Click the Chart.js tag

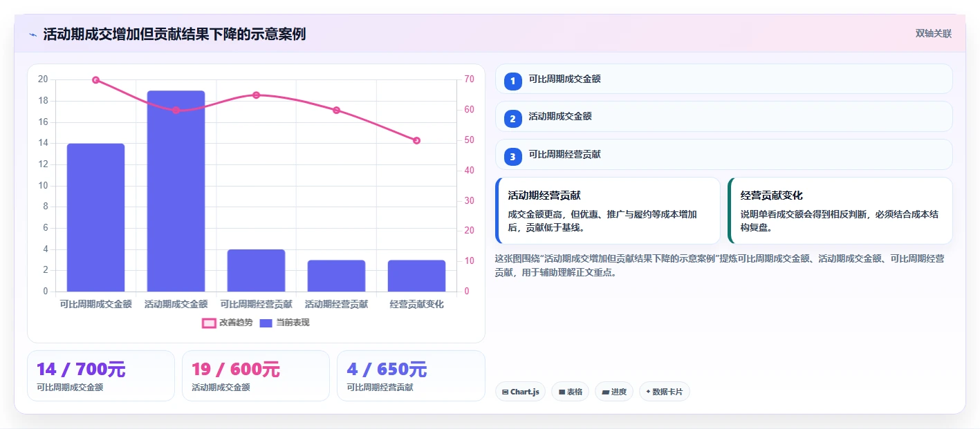(520, 392)
